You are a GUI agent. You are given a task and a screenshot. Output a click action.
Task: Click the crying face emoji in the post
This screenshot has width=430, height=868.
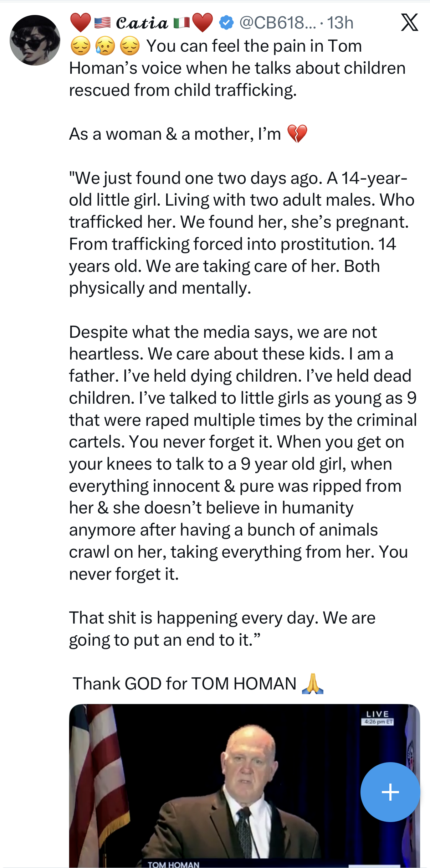coord(105,46)
